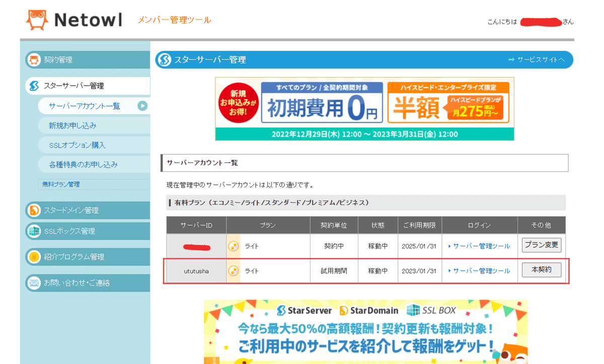Open スターサーバー管理 in the sidebar
This screenshot has height=364, width=604.
pos(87,86)
